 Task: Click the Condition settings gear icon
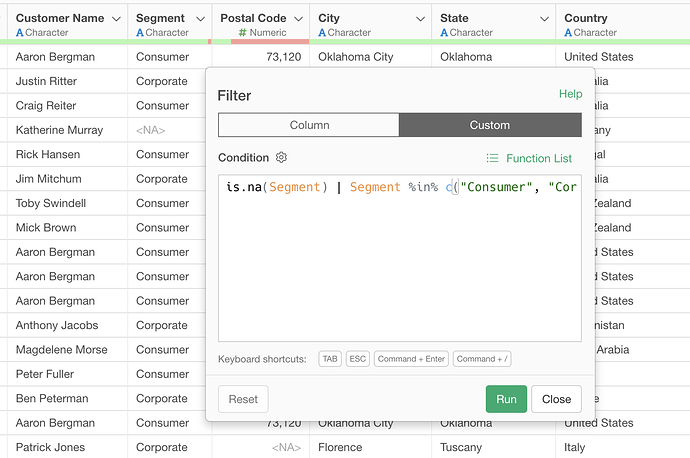coord(281,158)
